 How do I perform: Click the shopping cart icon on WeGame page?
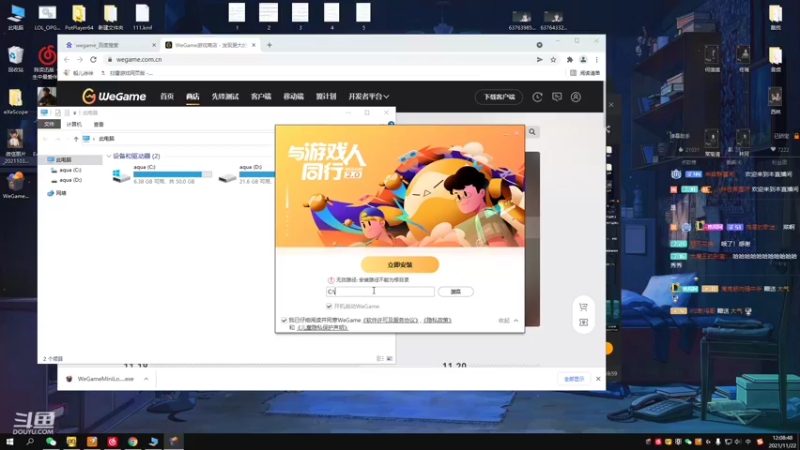pyautogui.click(x=583, y=307)
